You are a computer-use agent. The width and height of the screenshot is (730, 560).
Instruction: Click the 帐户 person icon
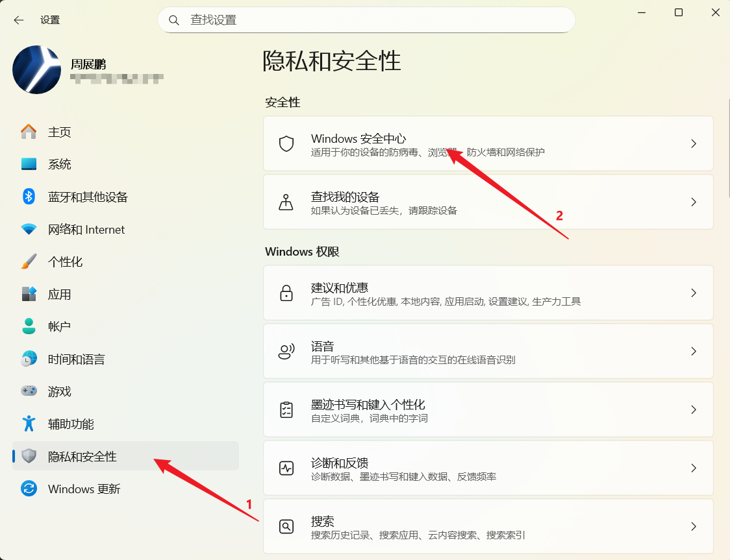click(29, 326)
